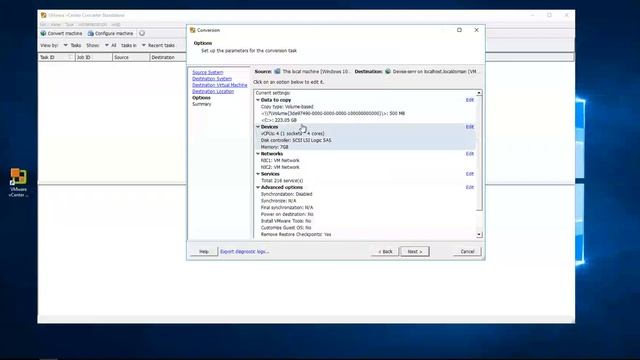Open the Recent tasks dropdown

click(158, 45)
